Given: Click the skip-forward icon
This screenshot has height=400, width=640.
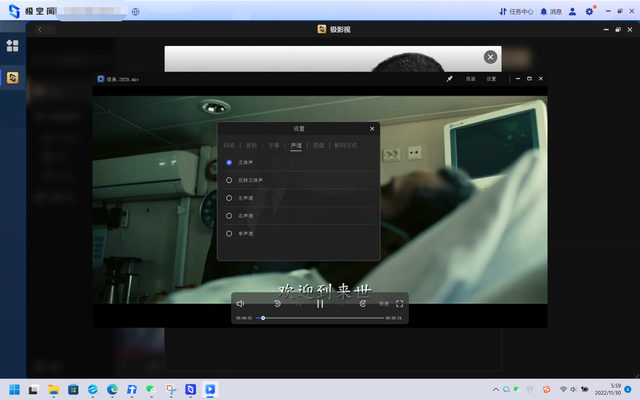Looking at the screenshot, I should coord(362,303).
